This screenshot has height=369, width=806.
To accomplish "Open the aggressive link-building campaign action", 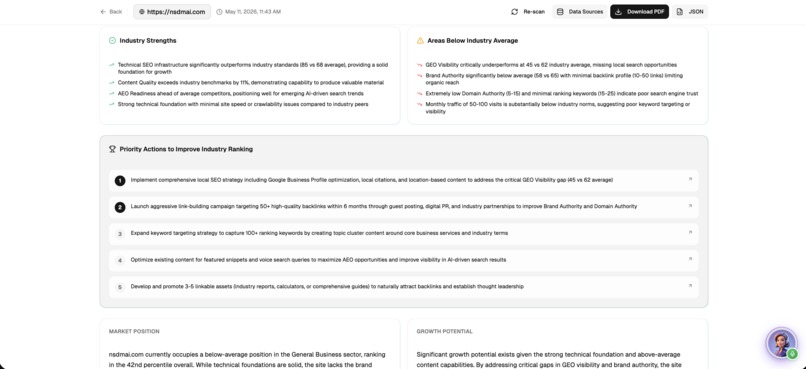I will (x=404, y=207).
